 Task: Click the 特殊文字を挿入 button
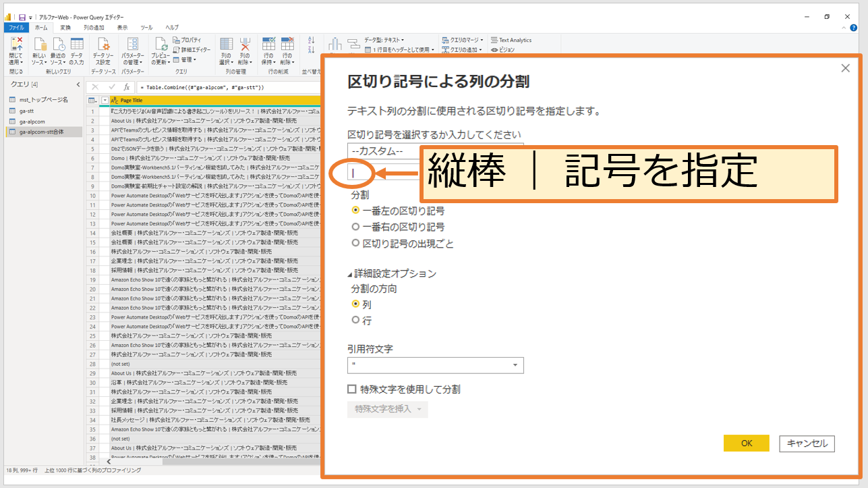387,409
